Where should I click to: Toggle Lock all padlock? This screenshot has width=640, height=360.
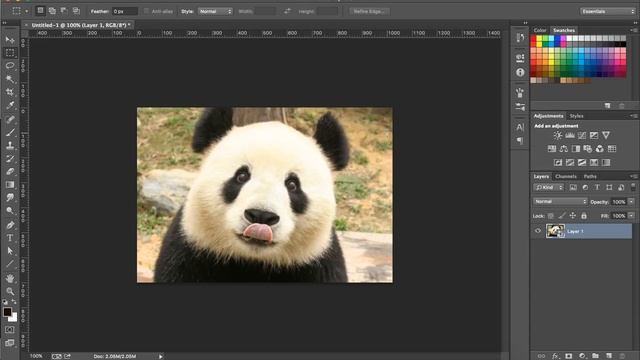584,216
